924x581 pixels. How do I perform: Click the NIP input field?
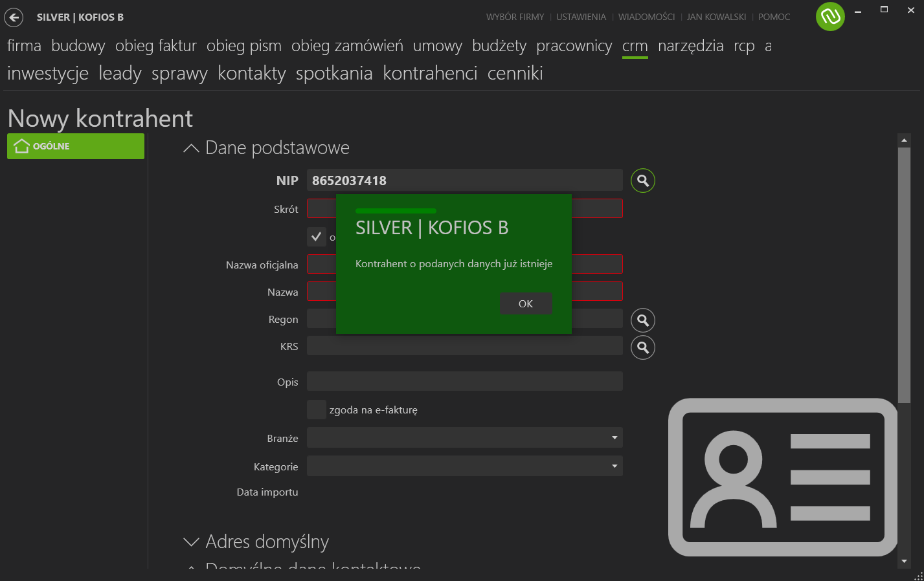click(464, 181)
